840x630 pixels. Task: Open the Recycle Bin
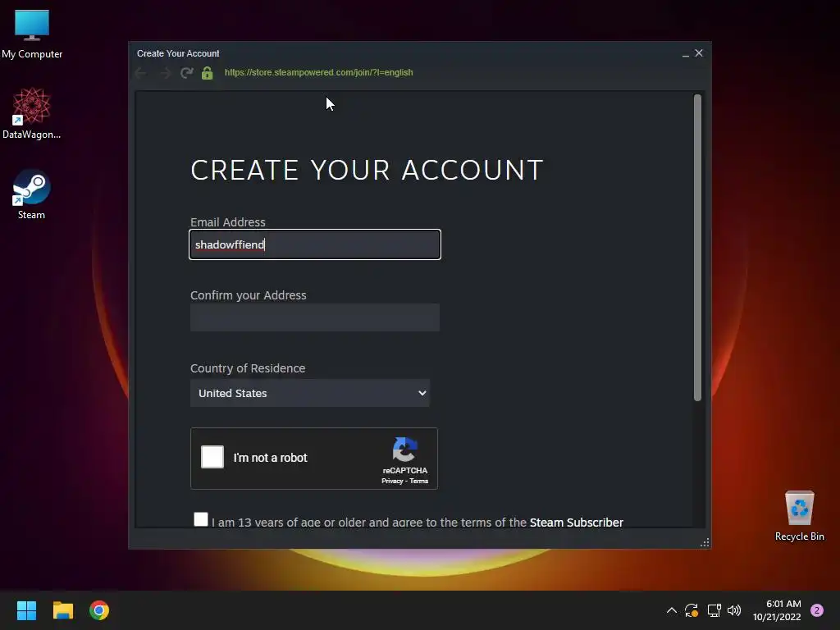click(799, 515)
